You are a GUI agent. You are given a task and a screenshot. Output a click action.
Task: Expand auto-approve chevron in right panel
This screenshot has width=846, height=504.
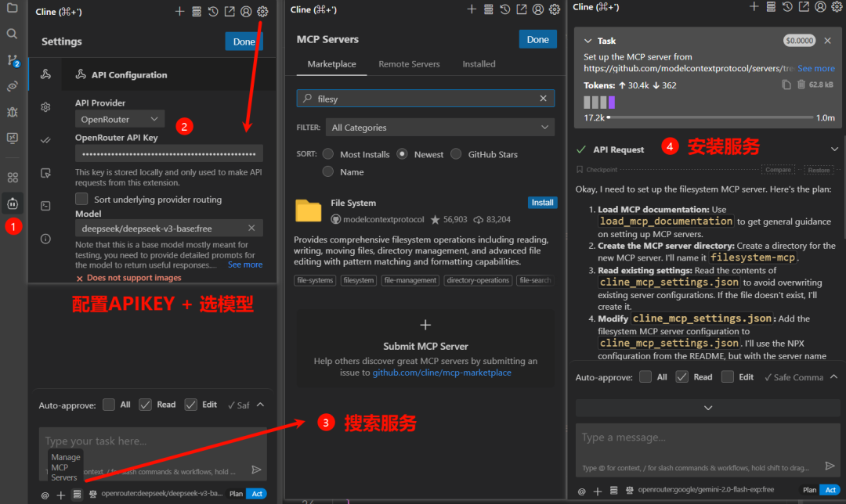pyautogui.click(x=833, y=376)
